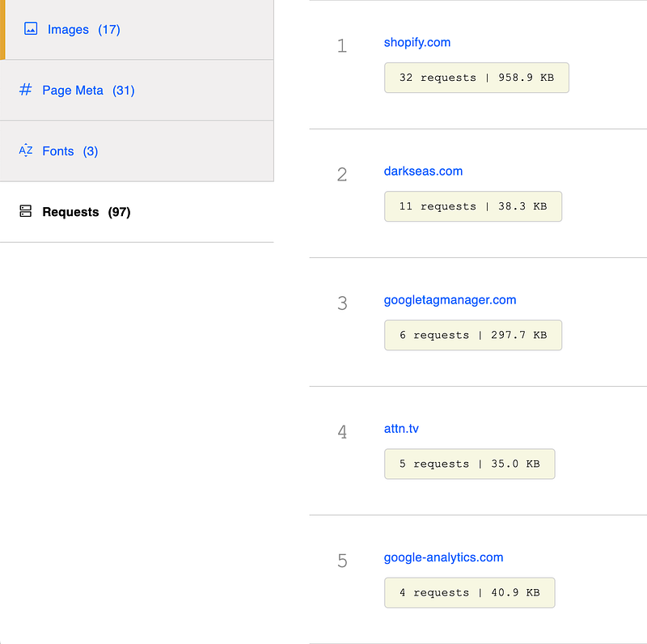Click the 32 requests | 958.9 KB badge
Viewport: 647px width, 644px height.
point(476,78)
